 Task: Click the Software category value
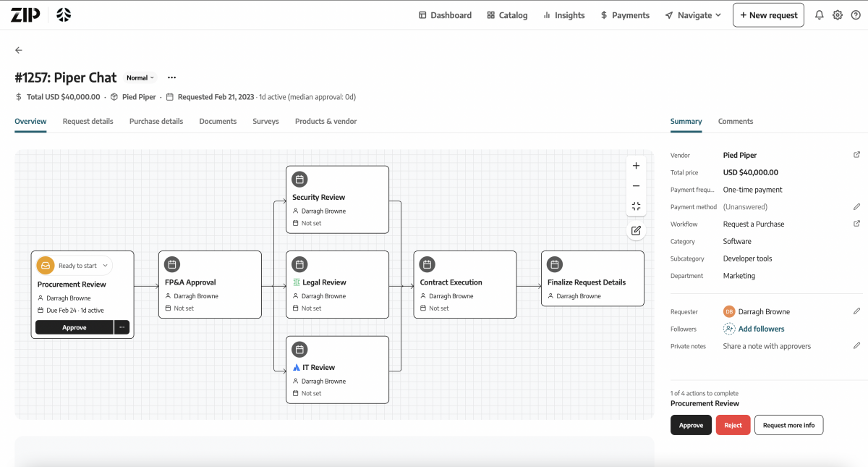(737, 241)
